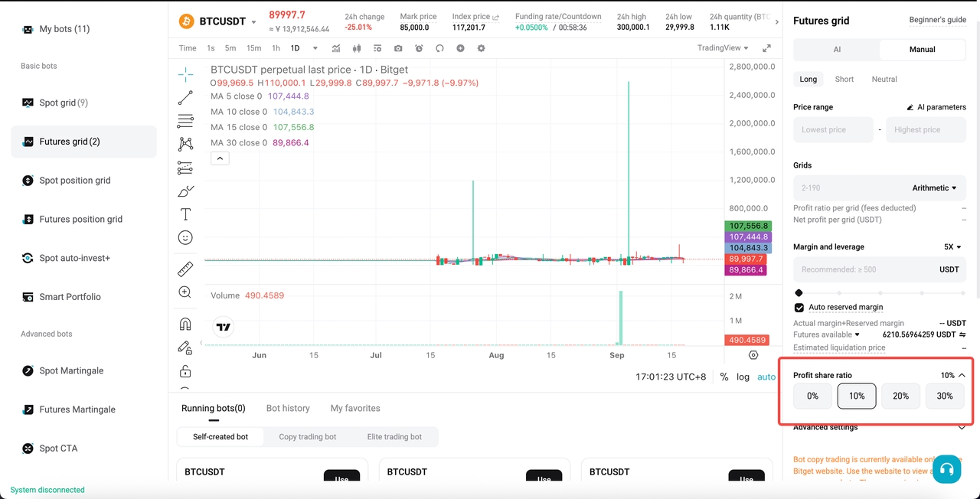Switch chart scale to log mode
This screenshot has height=499, width=980.
(x=741, y=377)
